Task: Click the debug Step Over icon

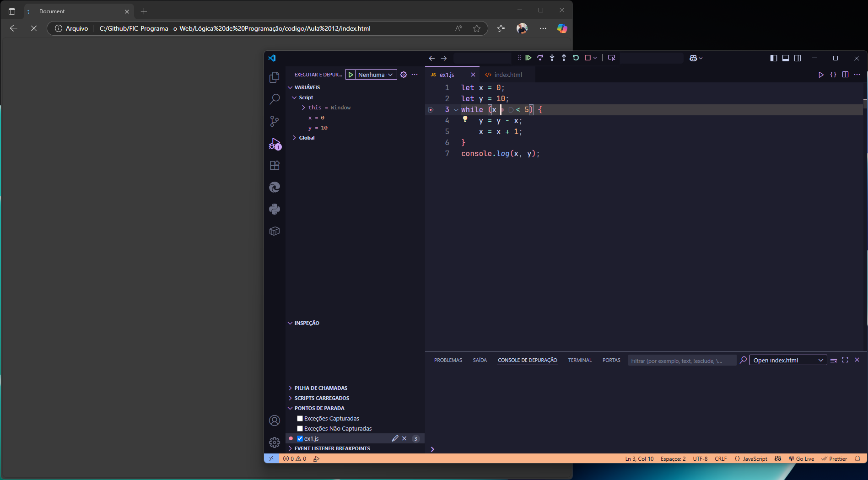Action: point(540,58)
